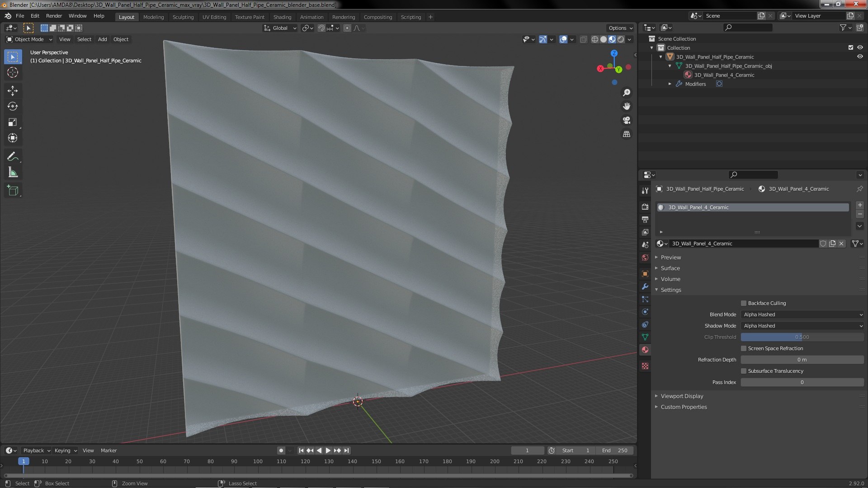Viewport: 868px width, 488px height.
Task: Open the Blend Mode dropdown
Action: (802, 314)
